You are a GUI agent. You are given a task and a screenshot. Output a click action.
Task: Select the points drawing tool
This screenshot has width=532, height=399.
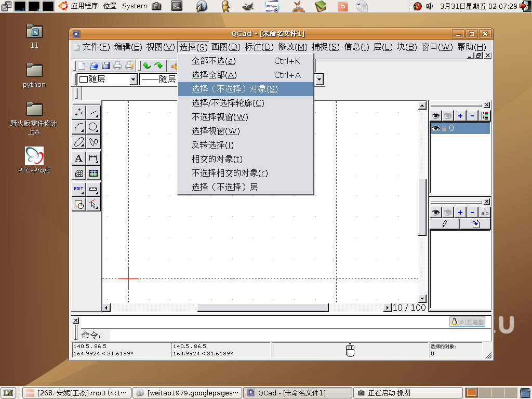click(x=79, y=112)
